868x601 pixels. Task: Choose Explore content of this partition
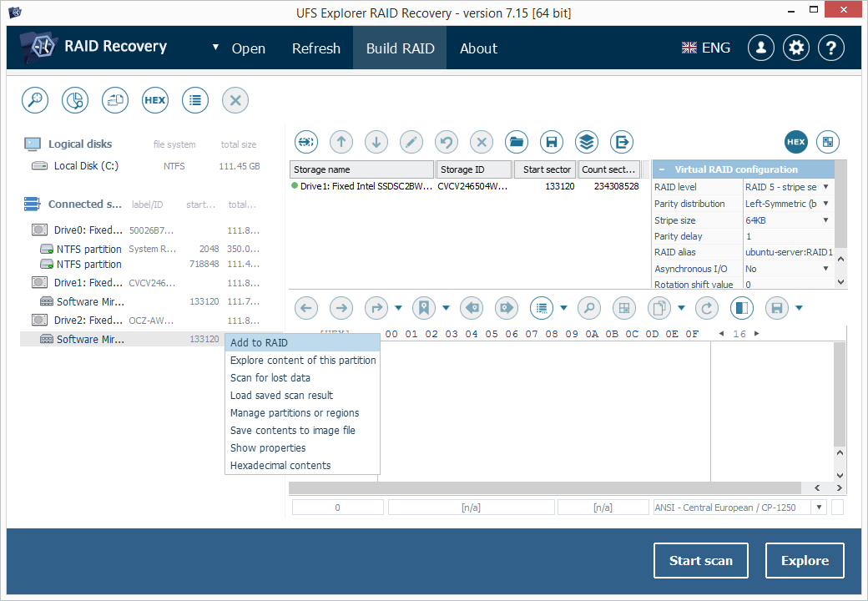tap(302, 361)
